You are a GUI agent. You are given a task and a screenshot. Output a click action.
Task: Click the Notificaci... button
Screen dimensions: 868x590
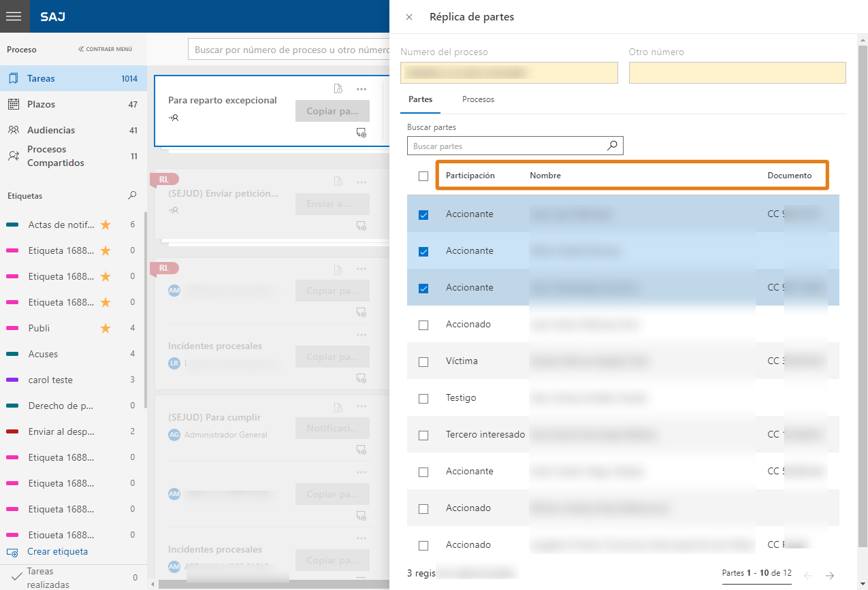332,428
